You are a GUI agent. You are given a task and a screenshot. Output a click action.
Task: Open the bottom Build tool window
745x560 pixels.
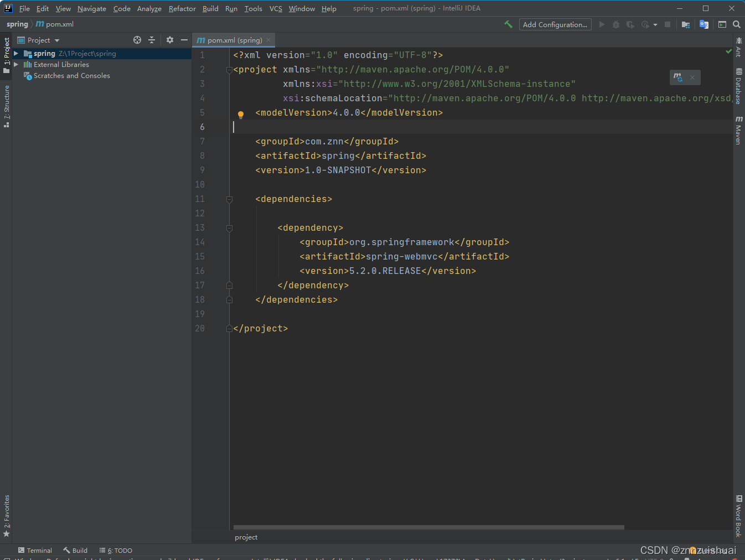75,551
